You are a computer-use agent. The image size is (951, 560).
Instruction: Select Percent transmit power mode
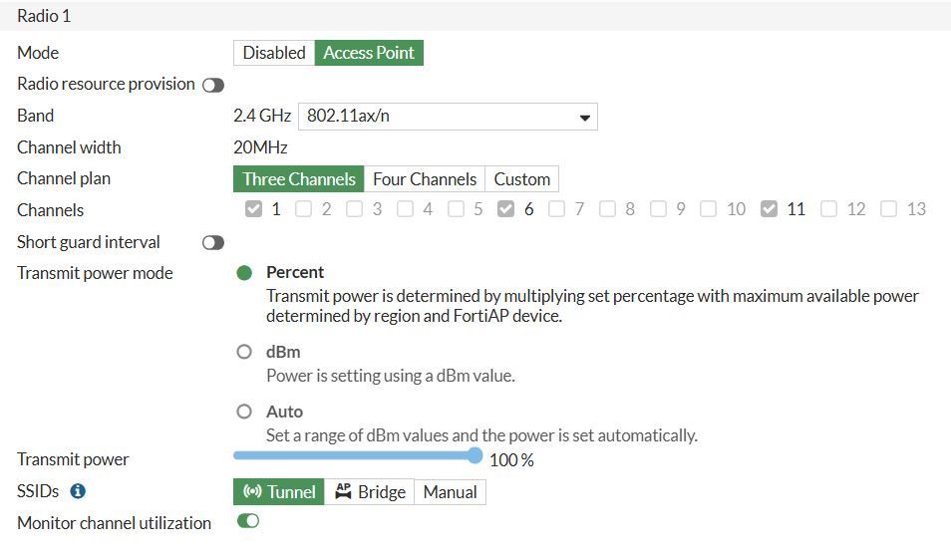pyautogui.click(x=244, y=273)
